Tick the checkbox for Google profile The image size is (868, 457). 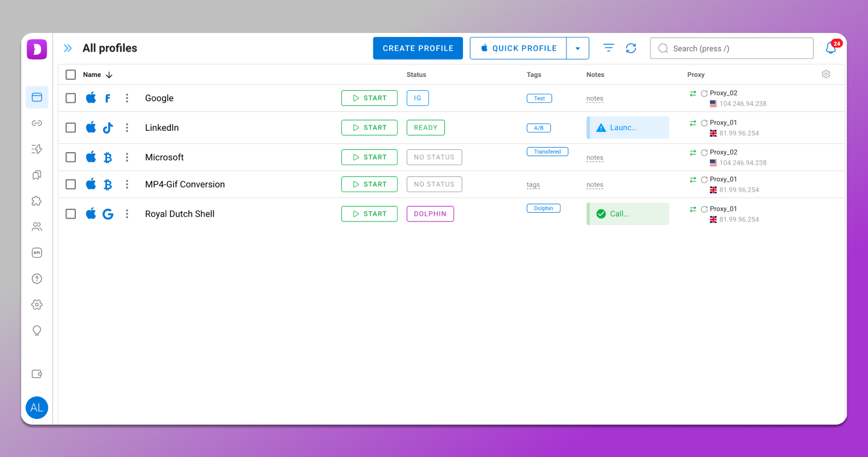pos(71,98)
